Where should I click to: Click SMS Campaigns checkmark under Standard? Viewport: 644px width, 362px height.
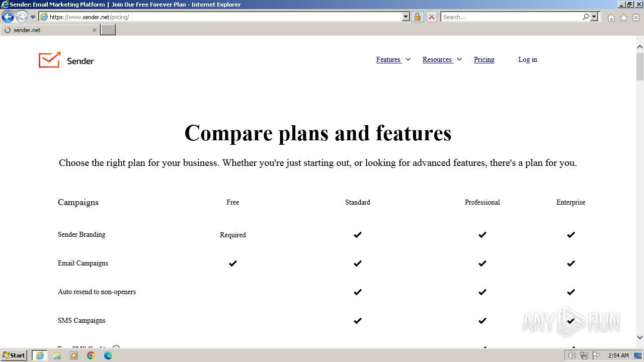pos(358,321)
